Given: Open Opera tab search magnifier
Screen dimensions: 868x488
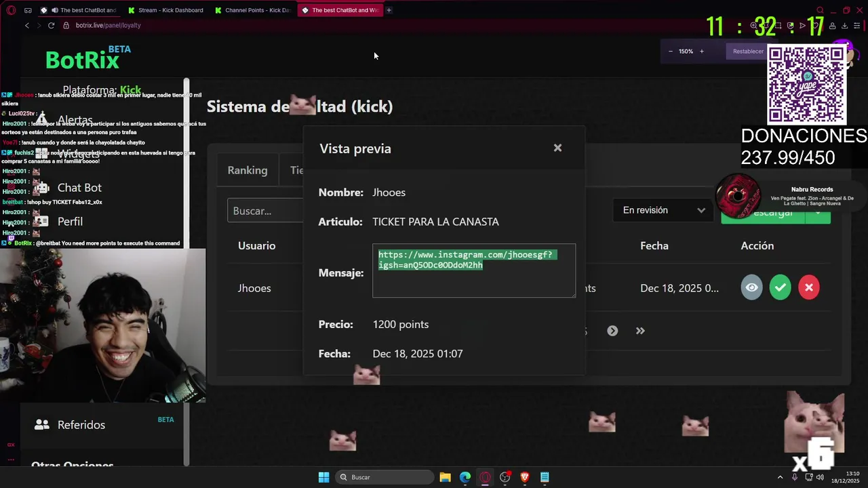Looking at the screenshot, I should tap(820, 10).
